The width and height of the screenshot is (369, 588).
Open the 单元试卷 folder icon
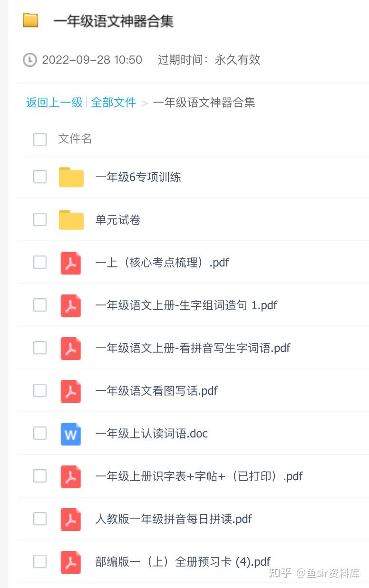[71, 220]
